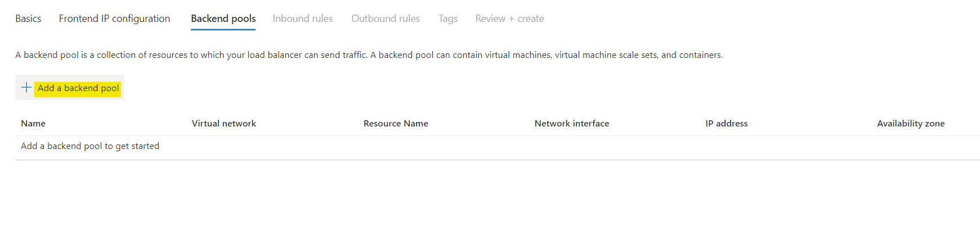Go to the Inbound rules tab

(302, 19)
